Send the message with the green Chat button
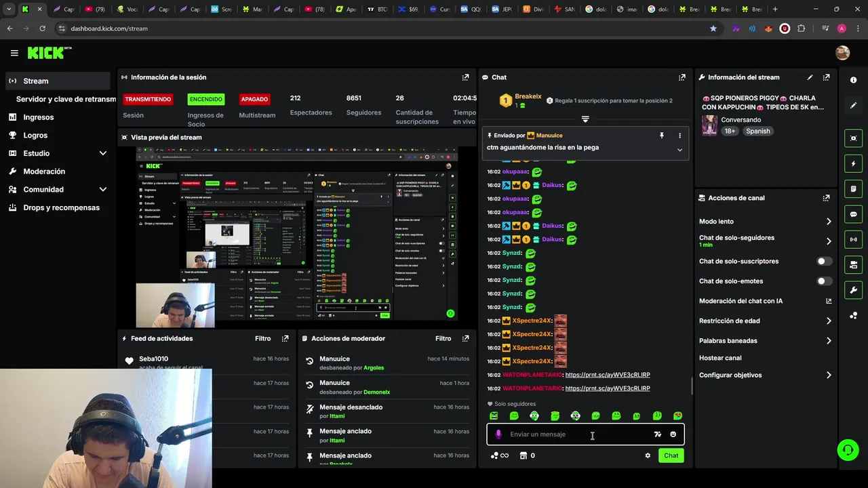Screen dimensions: 868x488 (671, 455)
